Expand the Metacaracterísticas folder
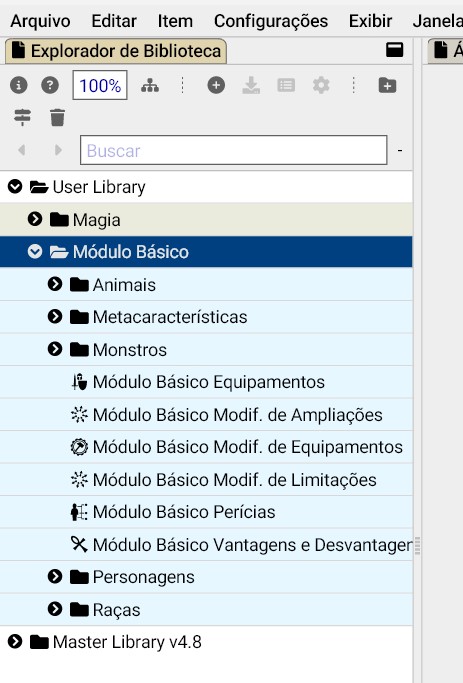The height and width of the screenshot is (683, 463). point(55,316)
